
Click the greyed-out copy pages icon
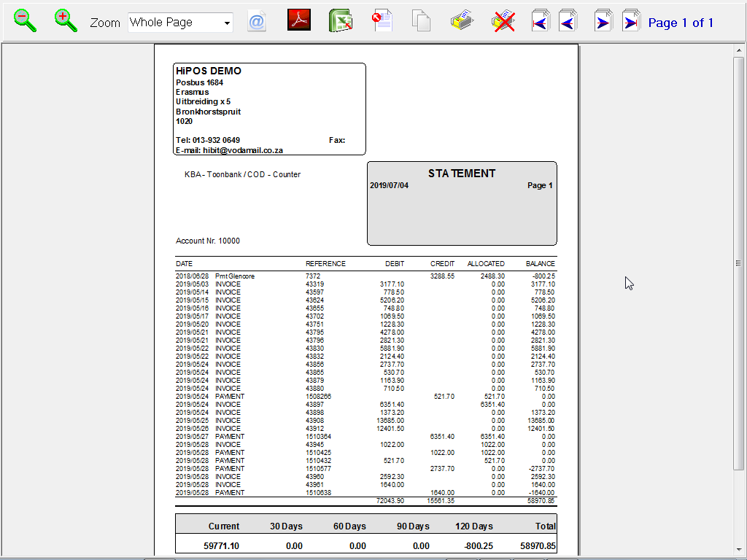[421, 21]
